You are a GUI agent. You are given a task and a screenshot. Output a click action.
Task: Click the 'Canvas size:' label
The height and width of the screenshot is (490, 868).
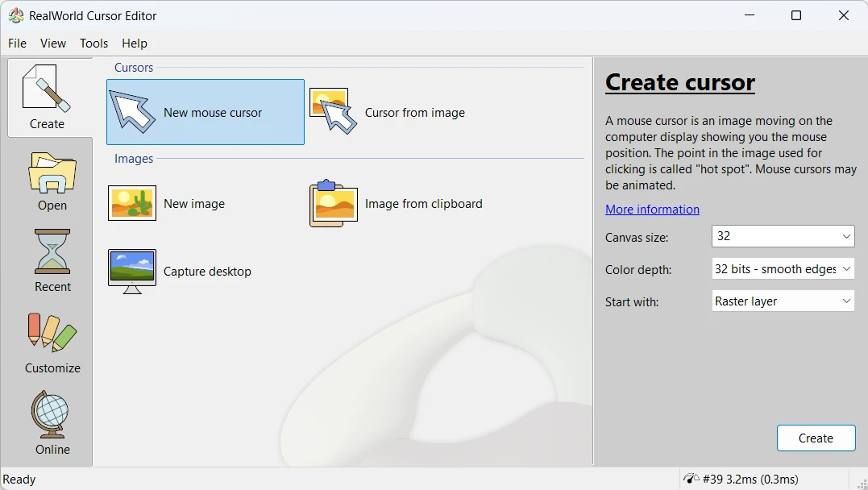637,238
